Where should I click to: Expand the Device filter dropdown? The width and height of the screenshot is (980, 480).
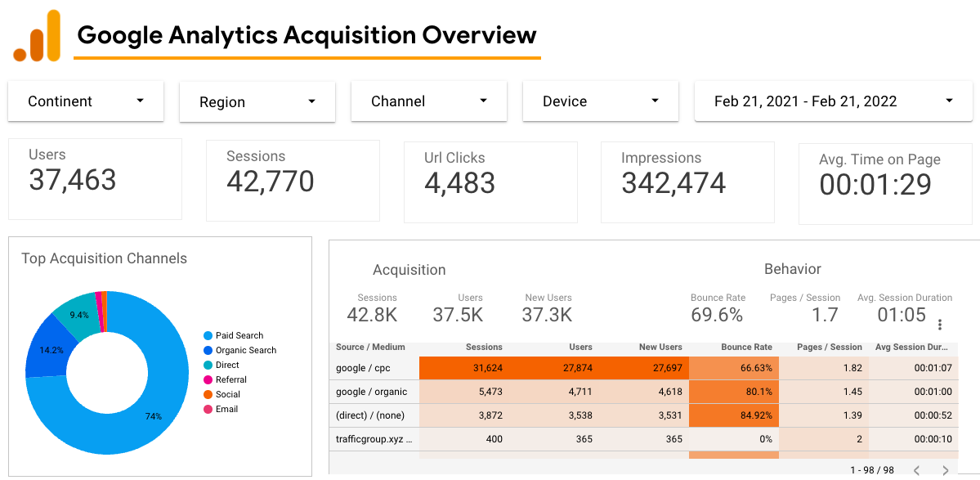point(601,101)
